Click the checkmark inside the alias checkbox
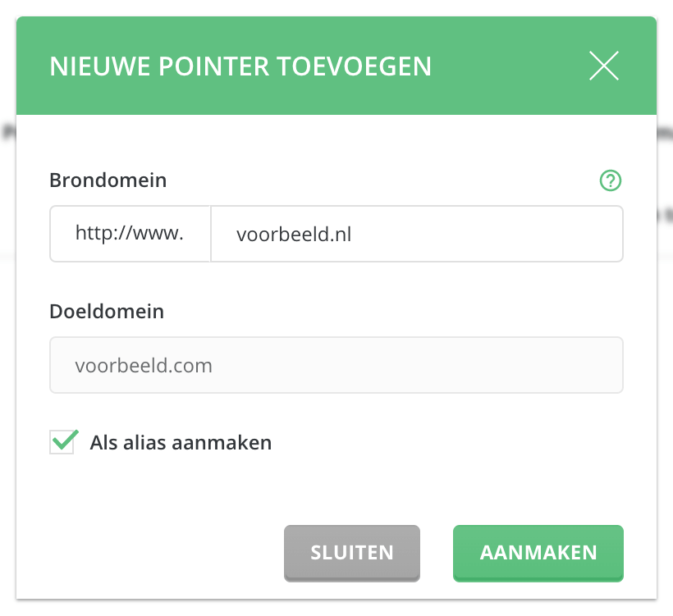Image resolution: width=673 pixels, height=616 pixels. [62, 442]
